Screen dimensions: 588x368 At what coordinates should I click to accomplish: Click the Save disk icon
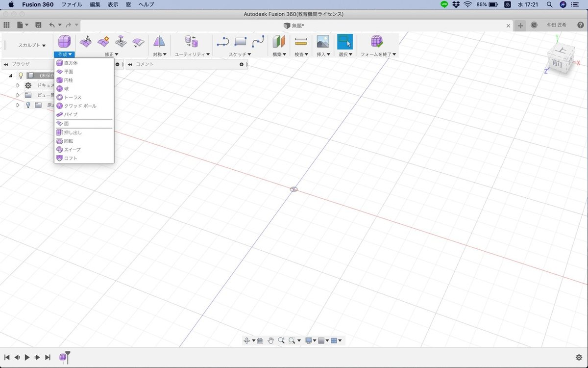pyautogui.click(x=38, y=25)
